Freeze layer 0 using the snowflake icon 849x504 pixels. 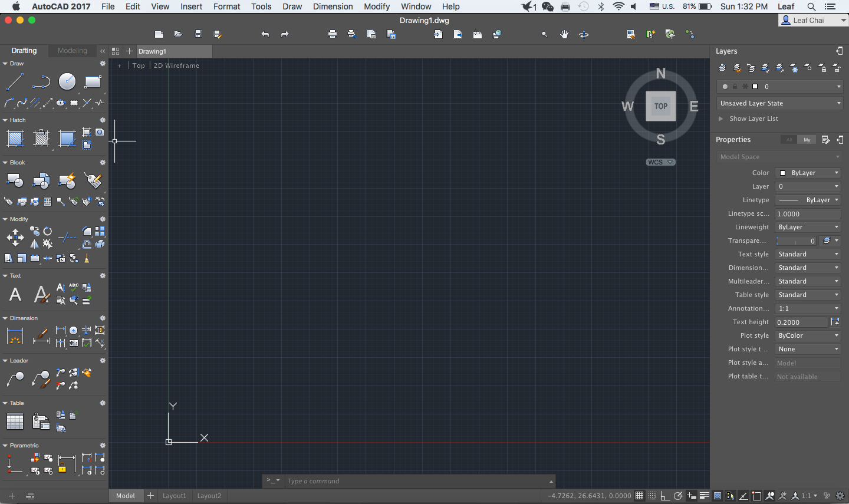click(x=745, y=86)
